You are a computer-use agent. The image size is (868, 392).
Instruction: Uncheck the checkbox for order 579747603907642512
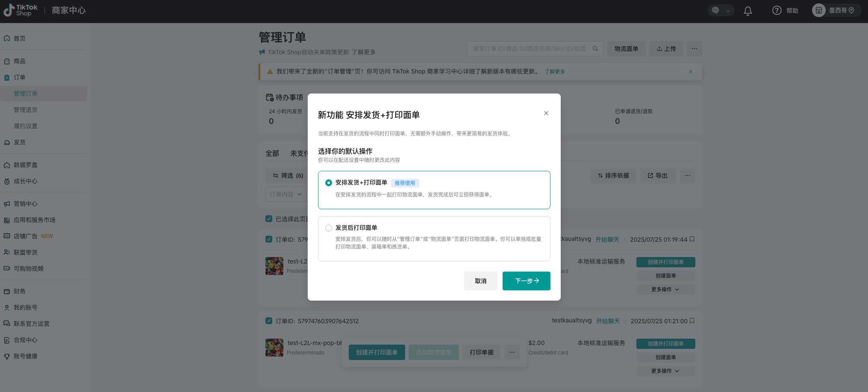point(269,321)
